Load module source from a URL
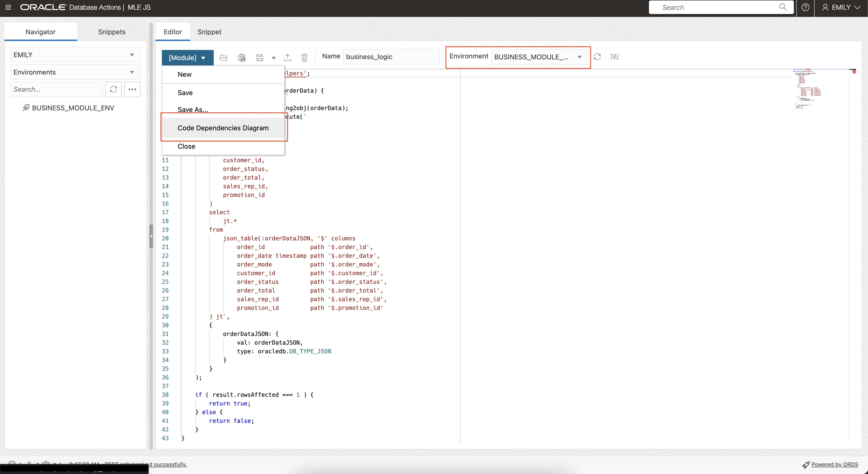 click(x=241, y=58)
